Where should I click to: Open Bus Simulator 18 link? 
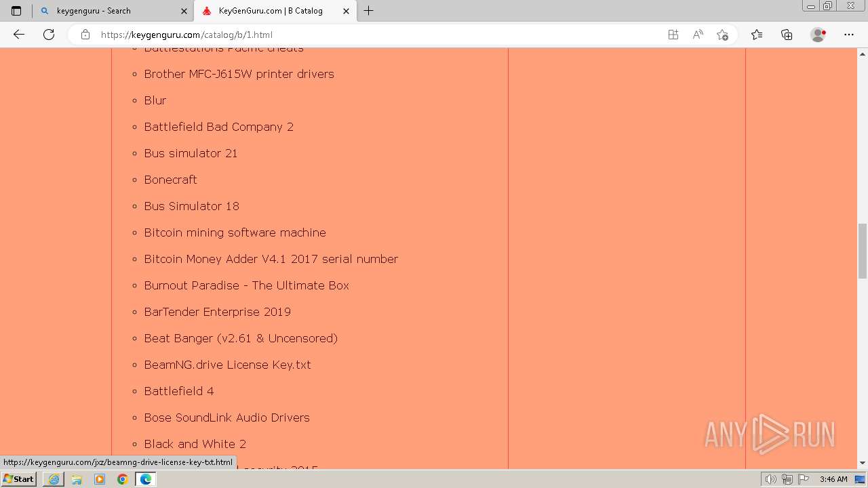[x=191, y=206]
